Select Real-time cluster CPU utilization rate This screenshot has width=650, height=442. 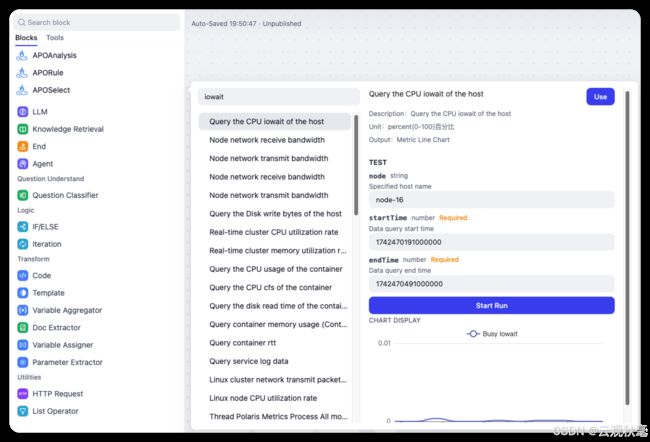pyautogui.click(x=274, y=232)
